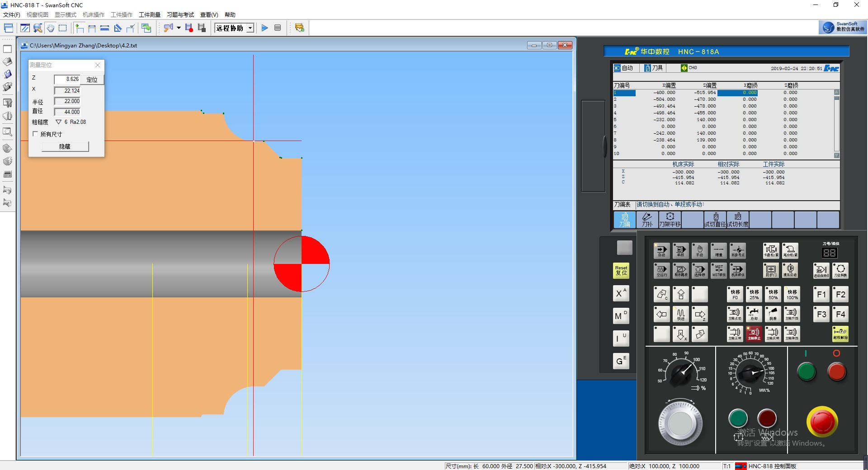Click the Z value input field
The image size is (868, 470).
point(67,79)
